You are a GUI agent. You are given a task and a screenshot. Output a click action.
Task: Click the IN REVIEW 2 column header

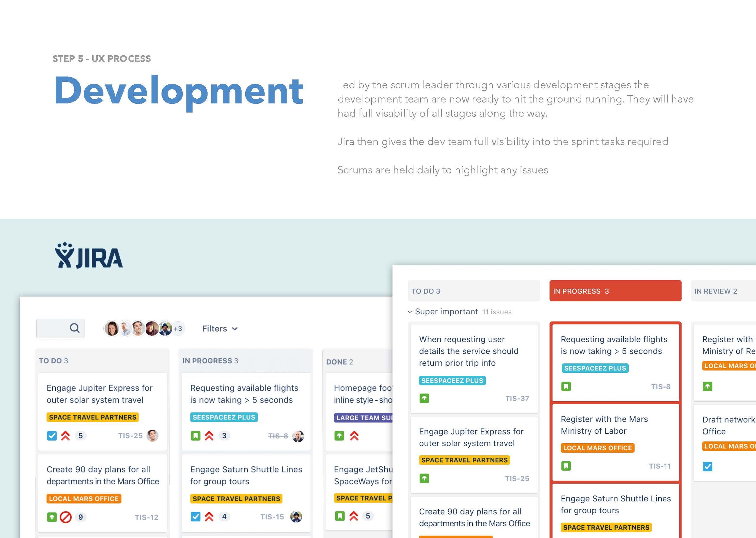coord(724,291)
